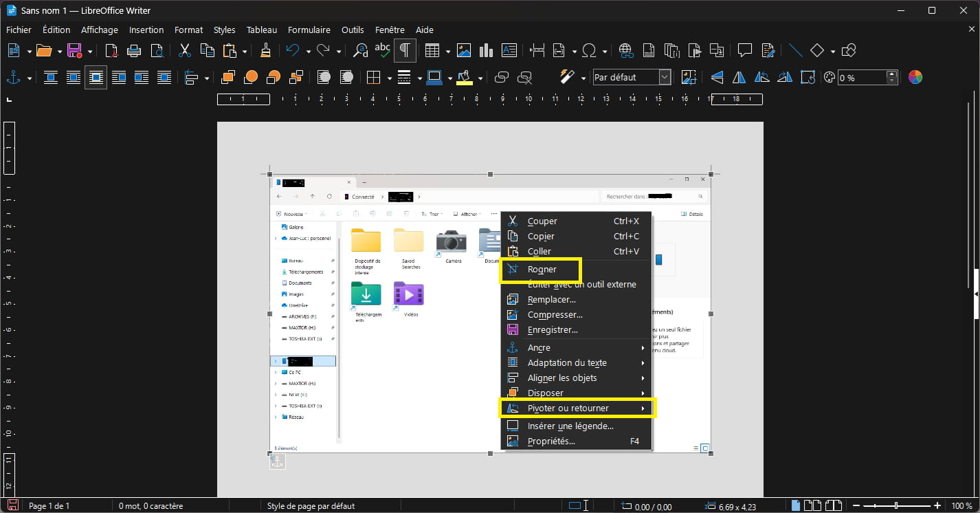
Task: Open the 'Format' menu in the menu bar
Action: 188,30
